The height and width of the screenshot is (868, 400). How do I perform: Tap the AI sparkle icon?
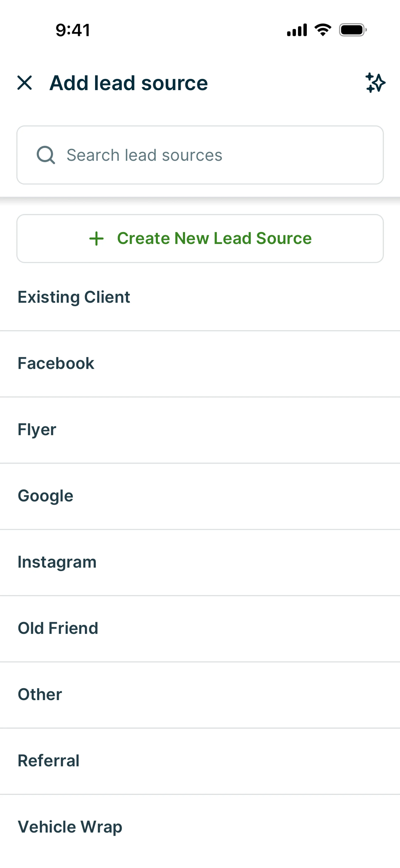pos(375,83)
